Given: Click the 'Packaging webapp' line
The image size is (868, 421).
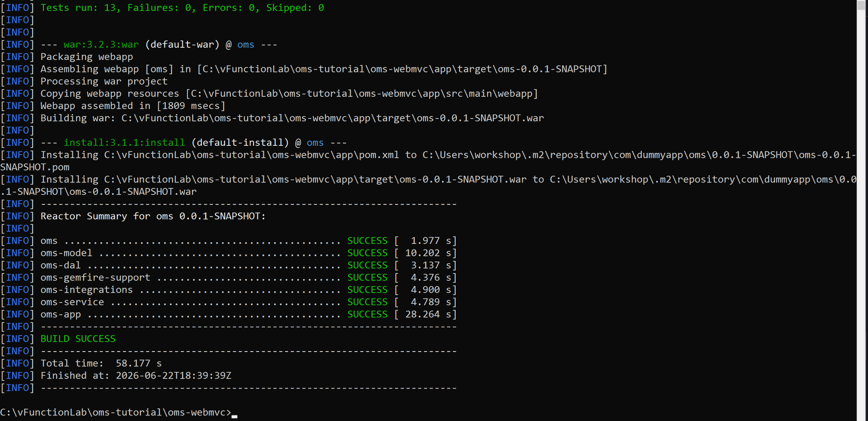Looking at the screenshot, I should (x=87, y=57).
